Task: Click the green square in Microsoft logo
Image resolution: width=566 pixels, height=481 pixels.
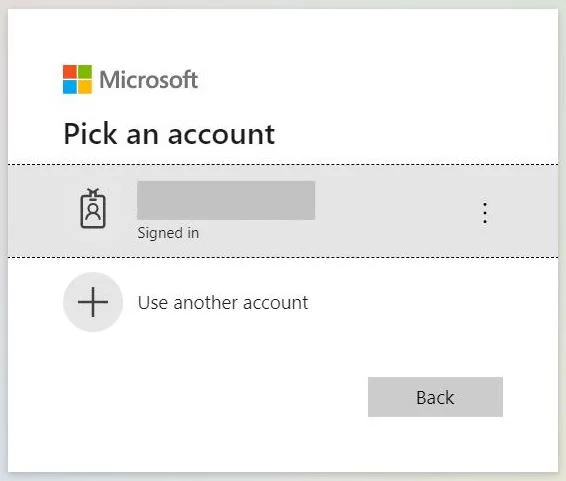Action: point(85,72)
